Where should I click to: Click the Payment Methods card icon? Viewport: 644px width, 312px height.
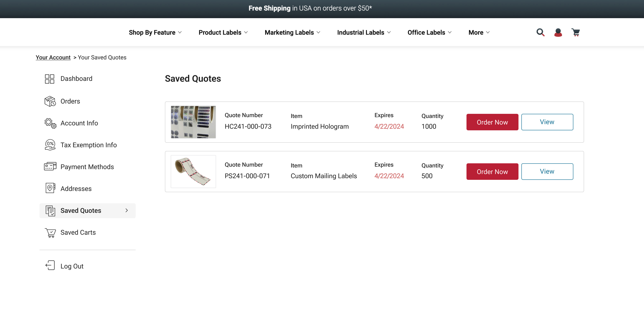tap(50, 167)
